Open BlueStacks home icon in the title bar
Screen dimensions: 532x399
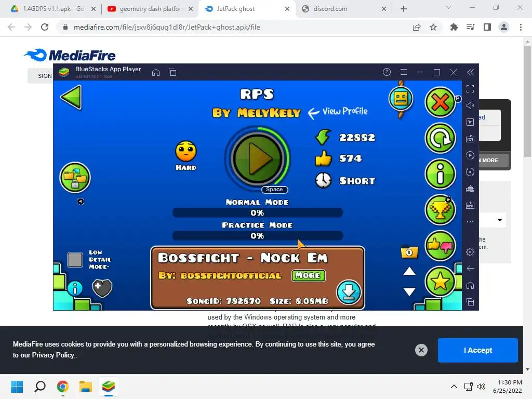156,72
